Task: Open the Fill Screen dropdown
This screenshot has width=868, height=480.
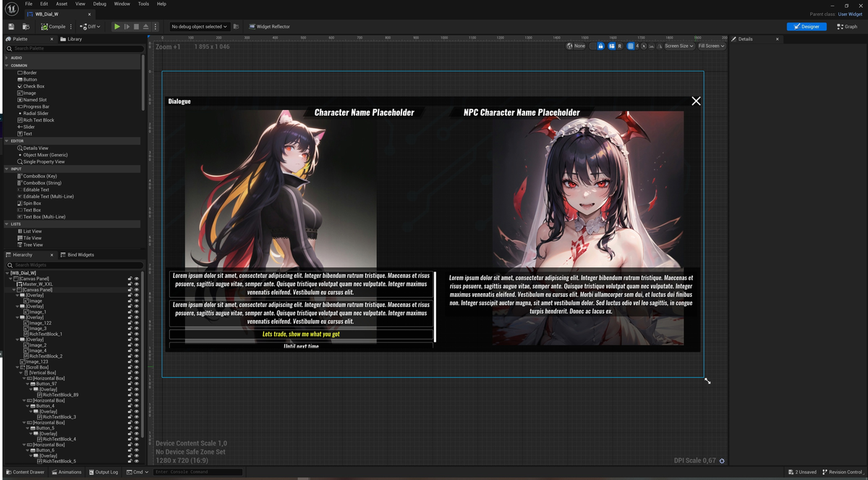Action: tap(711, 46)
